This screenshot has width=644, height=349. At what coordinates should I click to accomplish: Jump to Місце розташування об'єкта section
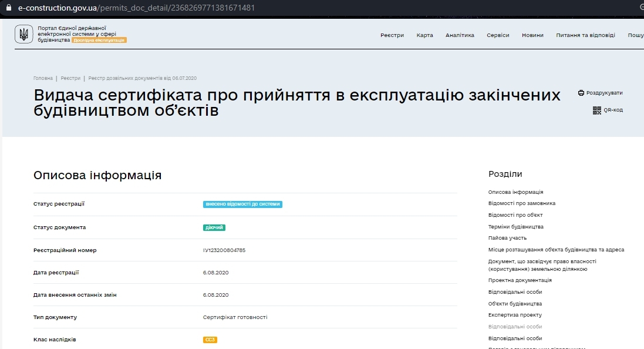[556, 250]
